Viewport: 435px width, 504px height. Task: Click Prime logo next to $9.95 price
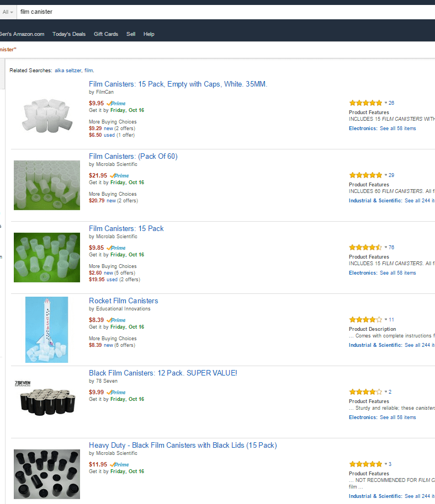[116, 103]
